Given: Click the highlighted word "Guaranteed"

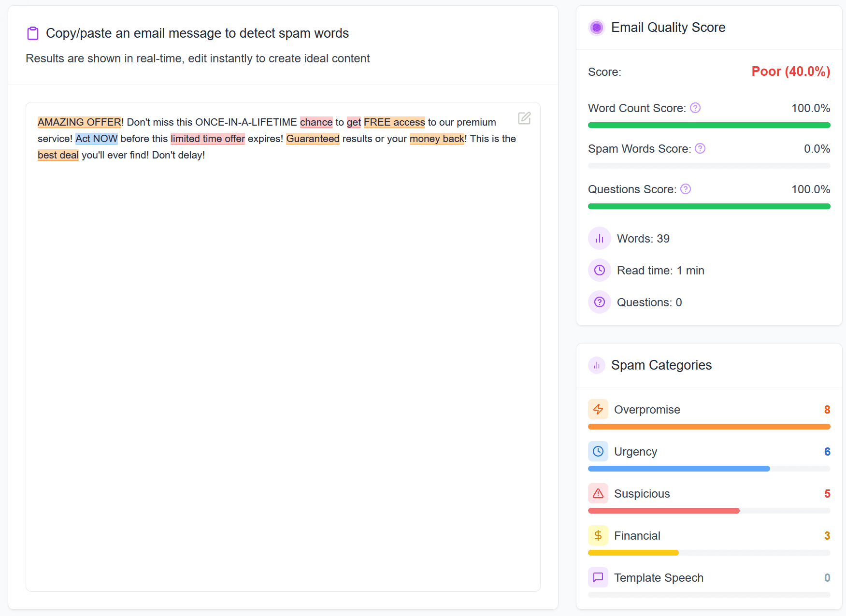Looking at the screenshot, I should 313,139.
